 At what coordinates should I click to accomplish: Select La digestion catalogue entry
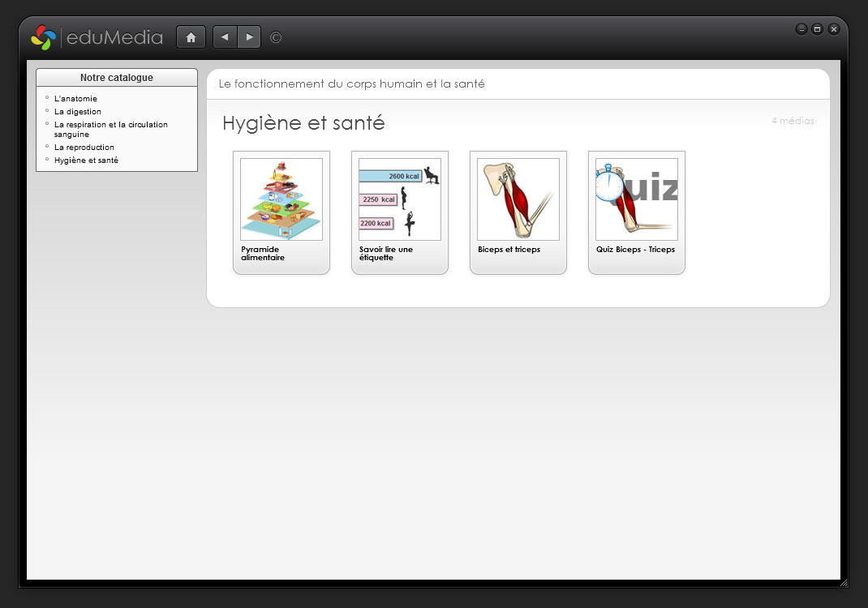pyautogui.click(x=78, y=112)
